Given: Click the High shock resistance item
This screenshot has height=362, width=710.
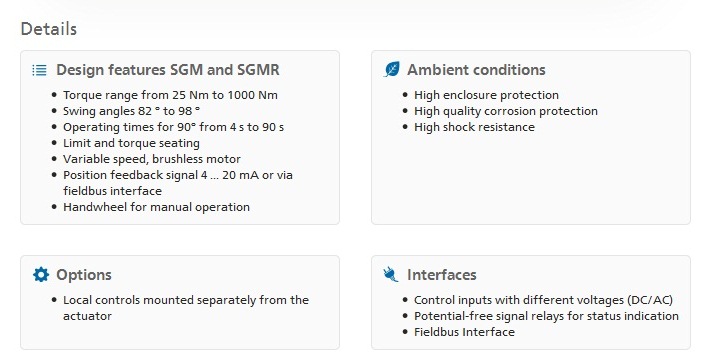Looking at the screenshot, I should click(474, 127).
